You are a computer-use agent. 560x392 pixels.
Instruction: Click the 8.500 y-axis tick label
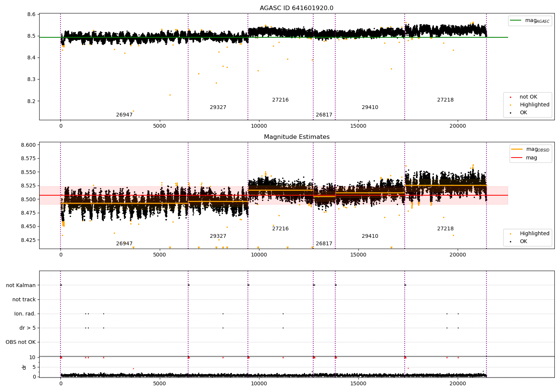click(x=28, y=199)
